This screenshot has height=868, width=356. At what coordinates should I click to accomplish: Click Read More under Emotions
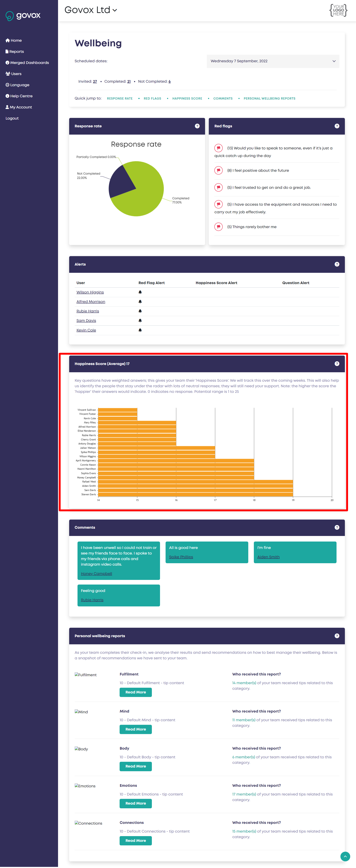tap(136, 803)
